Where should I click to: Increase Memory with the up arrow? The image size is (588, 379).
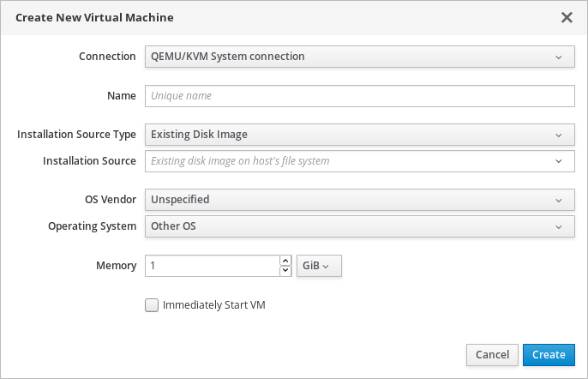point(286,261)
